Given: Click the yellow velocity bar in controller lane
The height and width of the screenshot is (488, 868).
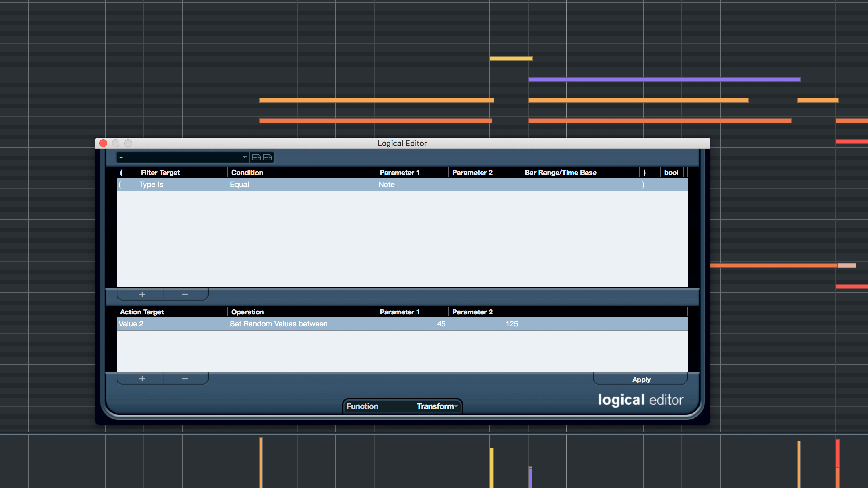Looking at the screenshot, I should pos(492,468).
